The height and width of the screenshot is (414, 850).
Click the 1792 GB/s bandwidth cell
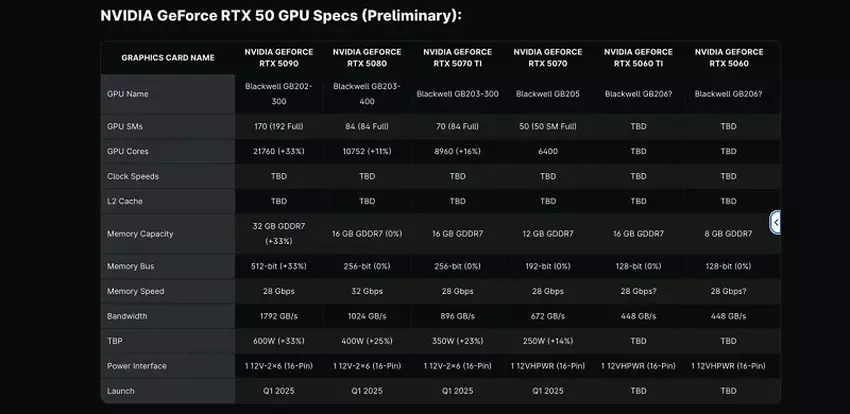tap(279, 316)
